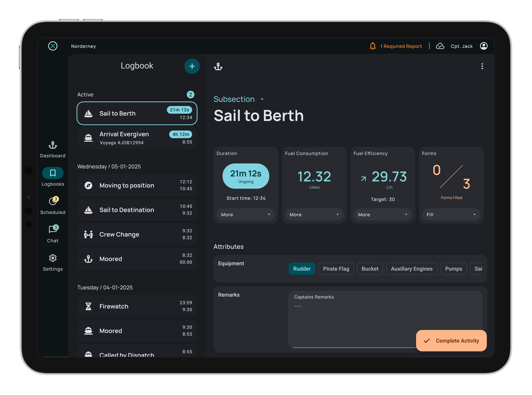
Task: Click the 4h 12m duration badge
Action: [181, 134]
